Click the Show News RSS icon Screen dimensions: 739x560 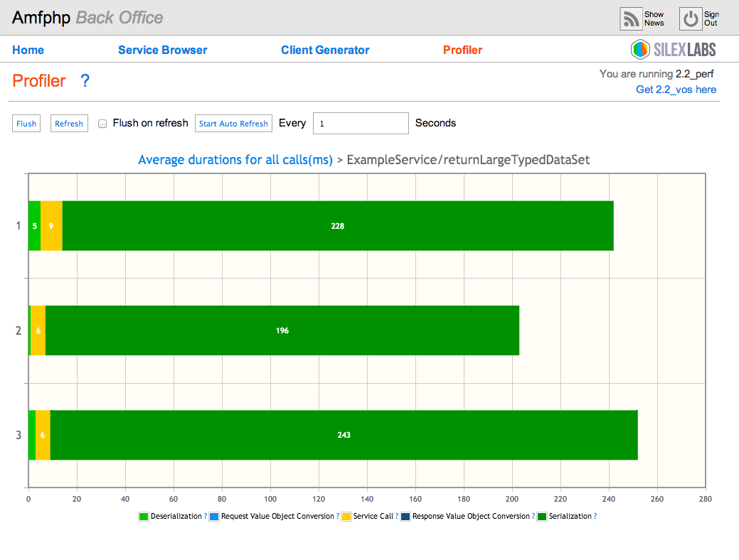(631, 18)
